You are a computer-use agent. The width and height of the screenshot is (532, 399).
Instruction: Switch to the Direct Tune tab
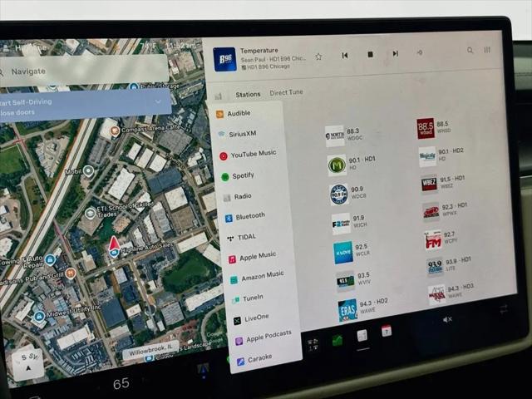coord(286,92)
